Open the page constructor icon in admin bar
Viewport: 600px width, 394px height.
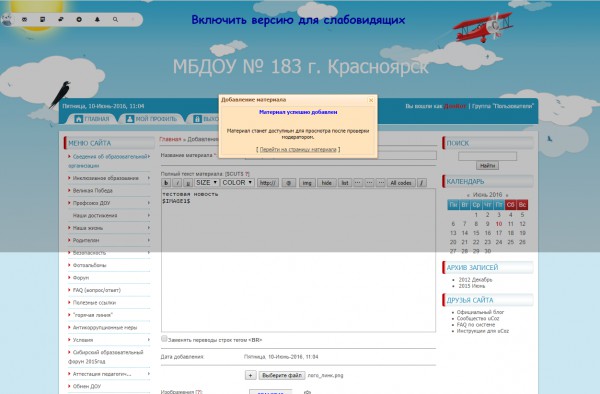(42, 20)
